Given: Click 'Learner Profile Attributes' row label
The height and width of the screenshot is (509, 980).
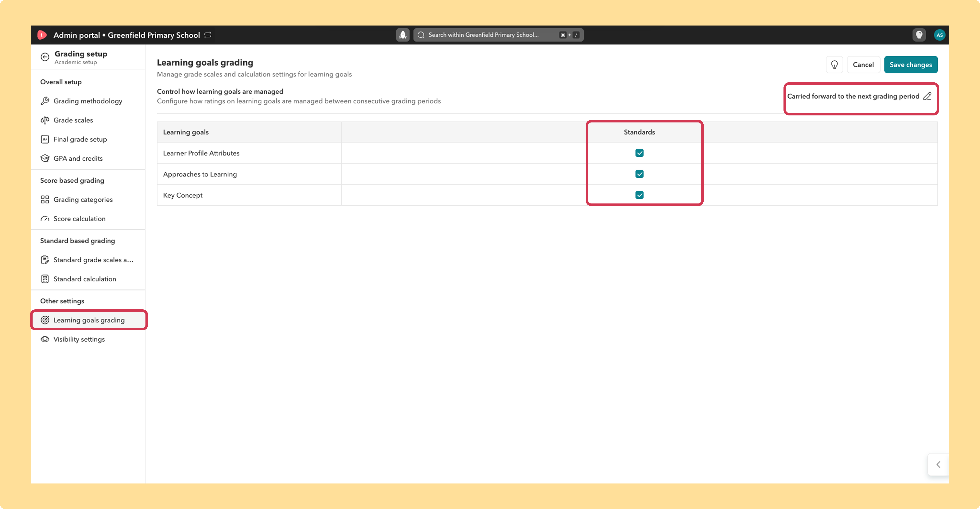Looking at the screenshot, I should [201, 153].
